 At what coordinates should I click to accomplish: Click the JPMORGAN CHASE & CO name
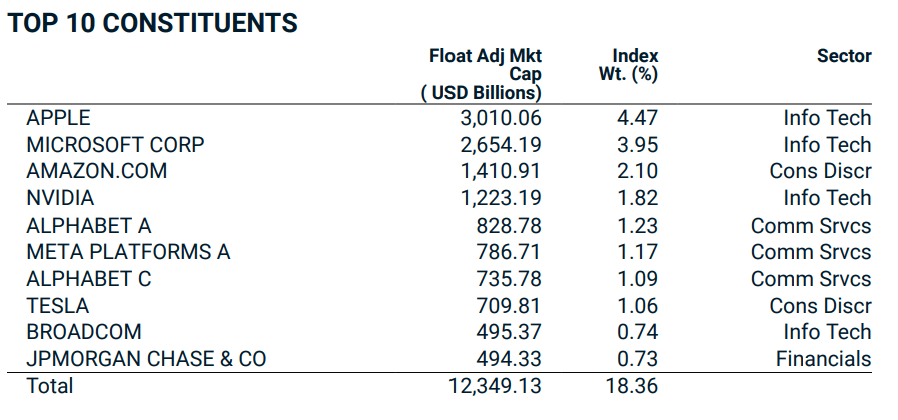click(146, 359)
